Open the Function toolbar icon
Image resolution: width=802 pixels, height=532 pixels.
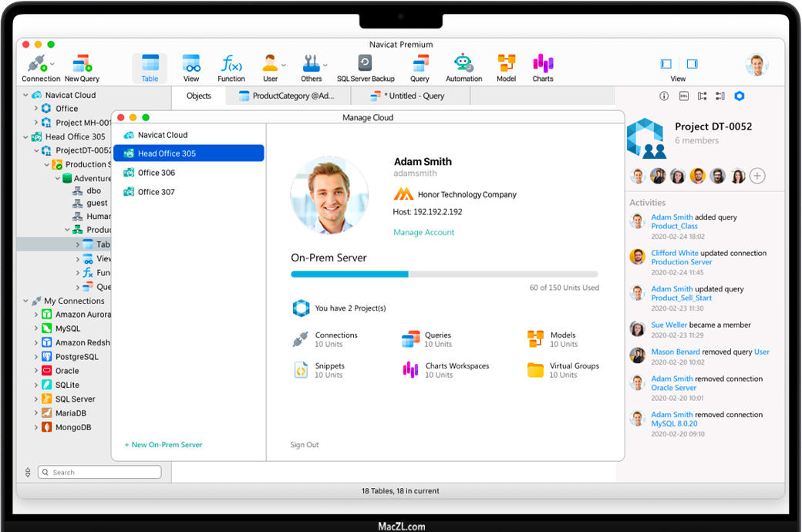[x=231, y=65]
